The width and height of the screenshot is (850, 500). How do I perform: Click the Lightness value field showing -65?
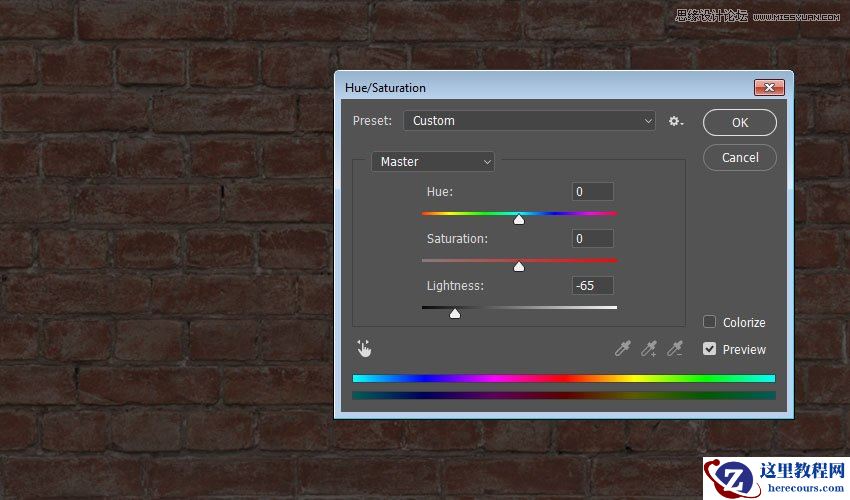[x=593, y=285]
